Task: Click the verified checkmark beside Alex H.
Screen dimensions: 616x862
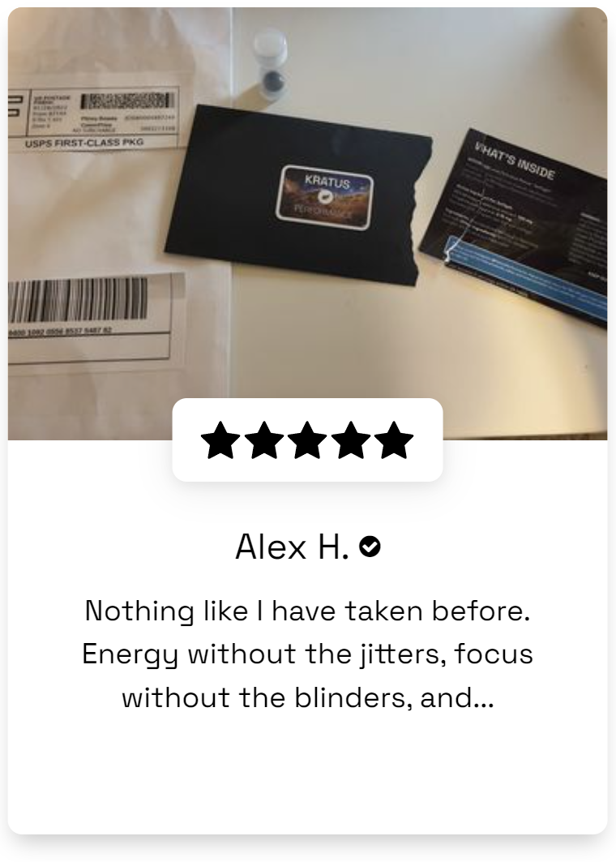Action: click(370, 547)
